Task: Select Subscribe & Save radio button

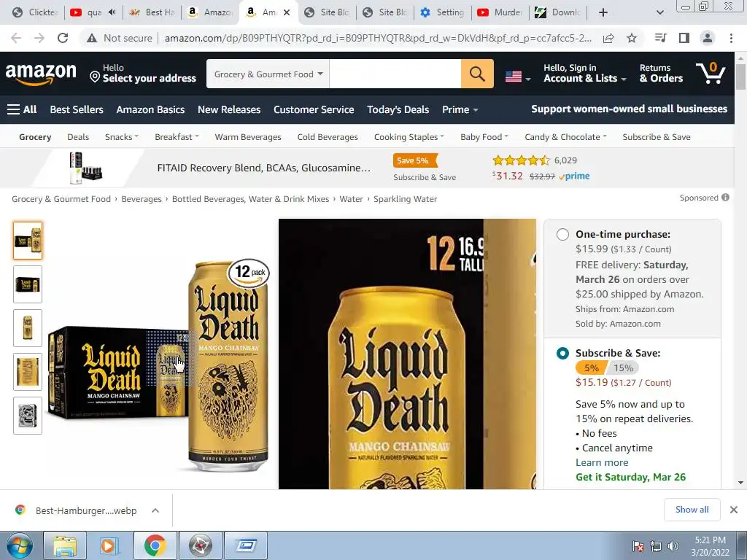Action: click(x=562, y=354)
